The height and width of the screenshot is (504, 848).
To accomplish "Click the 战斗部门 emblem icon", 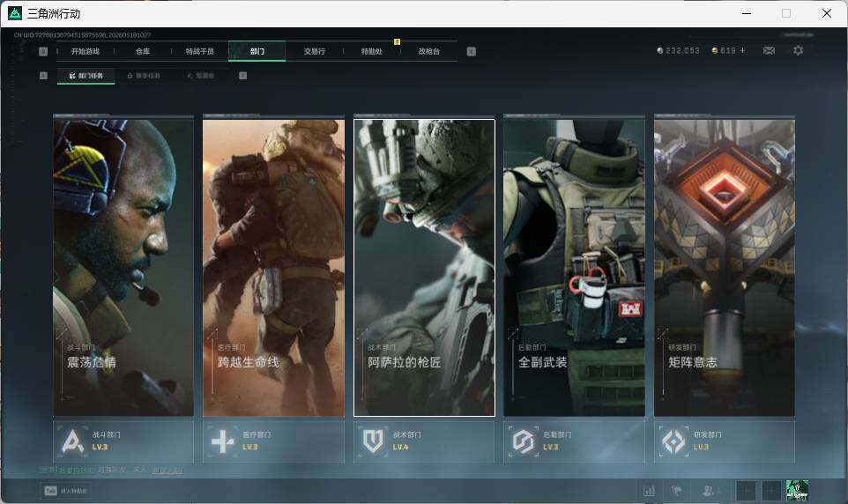I will tap(72, 441).
